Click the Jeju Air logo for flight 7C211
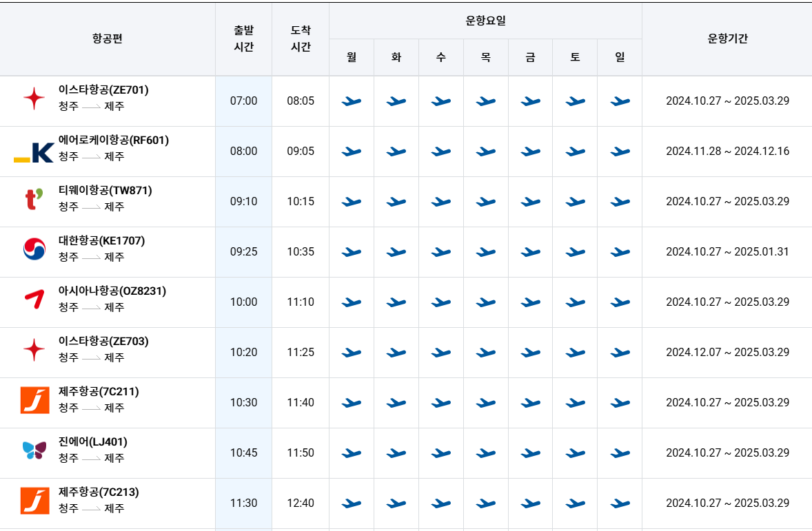Image resolution: width=812 pixels, height=531 pixels. pyautogui.click(x=34, y=400)
